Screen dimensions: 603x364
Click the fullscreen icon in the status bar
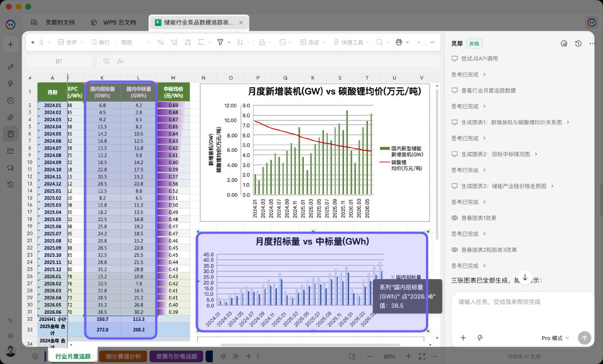pos(422,356)
